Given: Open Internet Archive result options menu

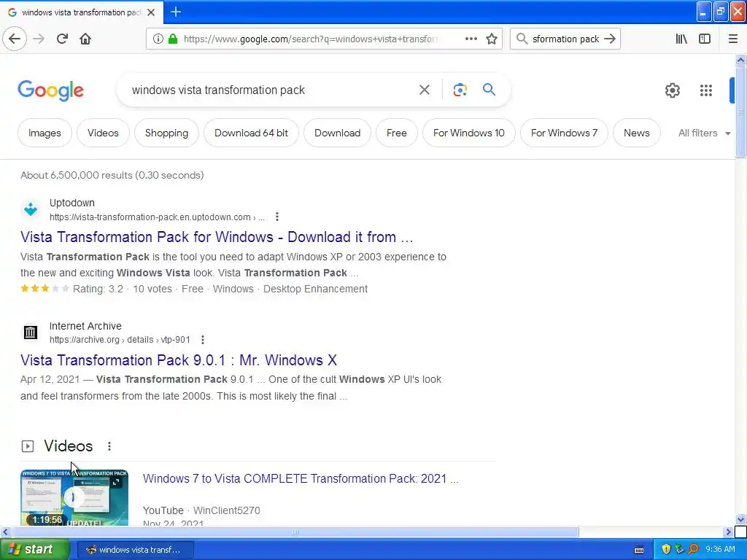Looking at the screenshot, I should point(203,340).
